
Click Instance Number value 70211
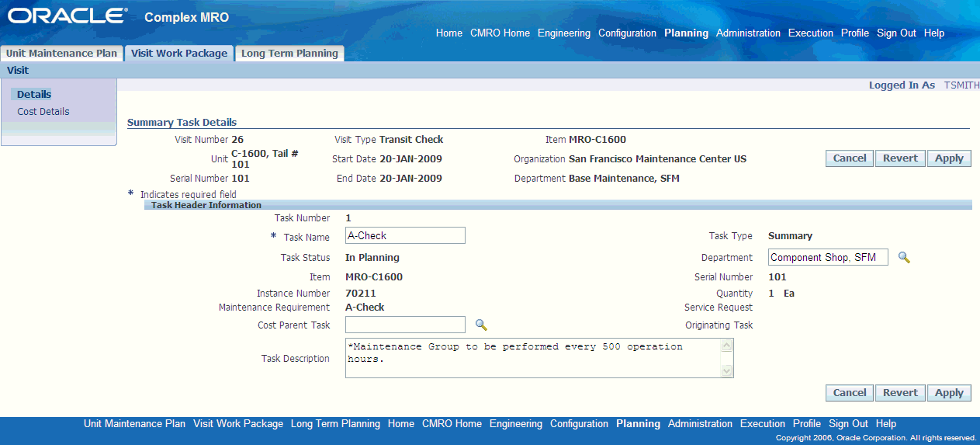361,294
